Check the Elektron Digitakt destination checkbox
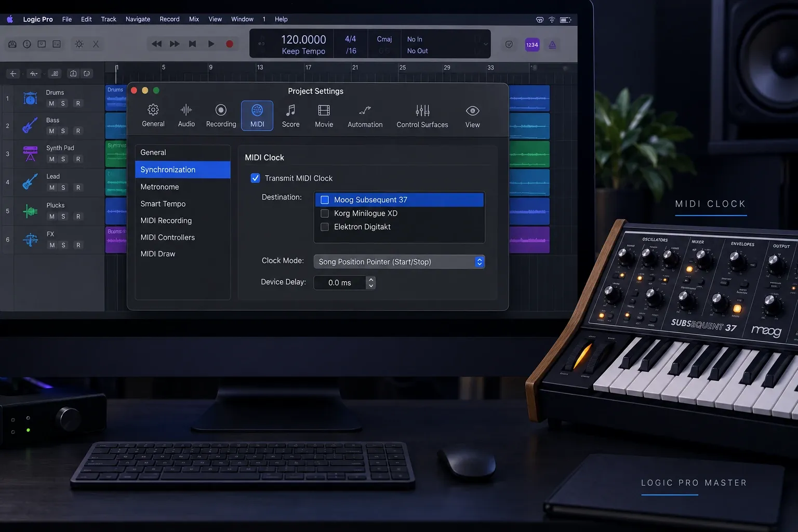Screen dimensions: 798x532 click(325, 227)
